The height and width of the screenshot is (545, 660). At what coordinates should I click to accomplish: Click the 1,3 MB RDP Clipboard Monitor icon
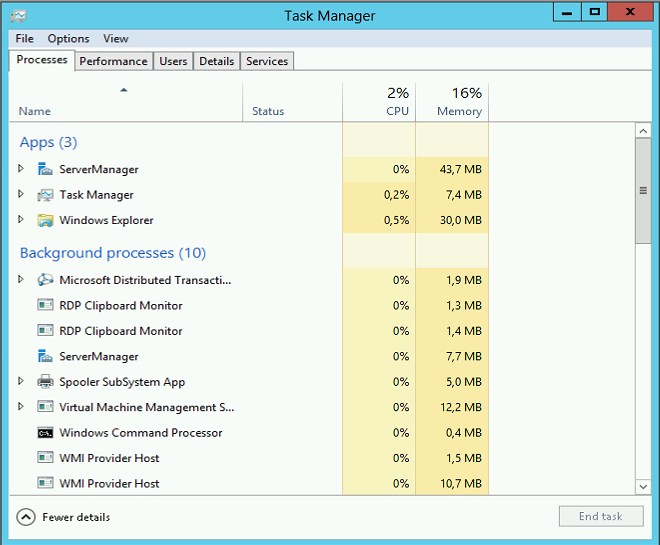coord(45,305)
